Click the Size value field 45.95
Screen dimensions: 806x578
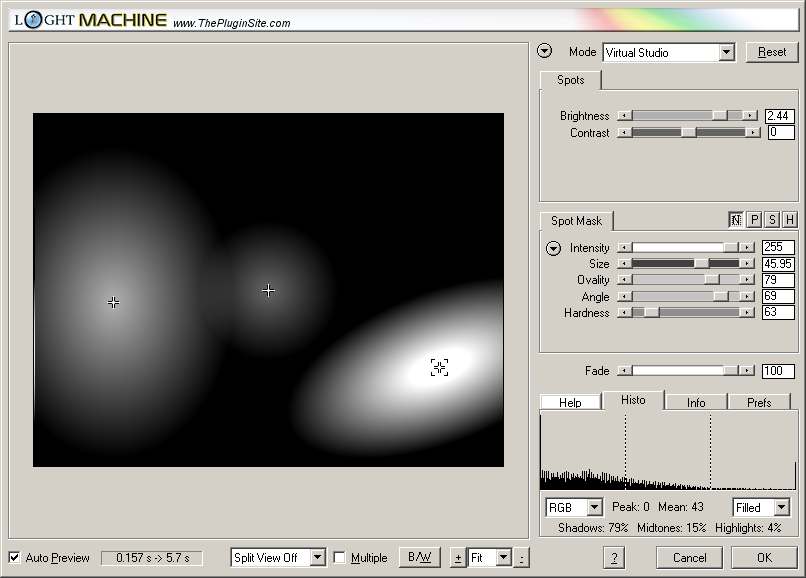[x=778, y=264]
